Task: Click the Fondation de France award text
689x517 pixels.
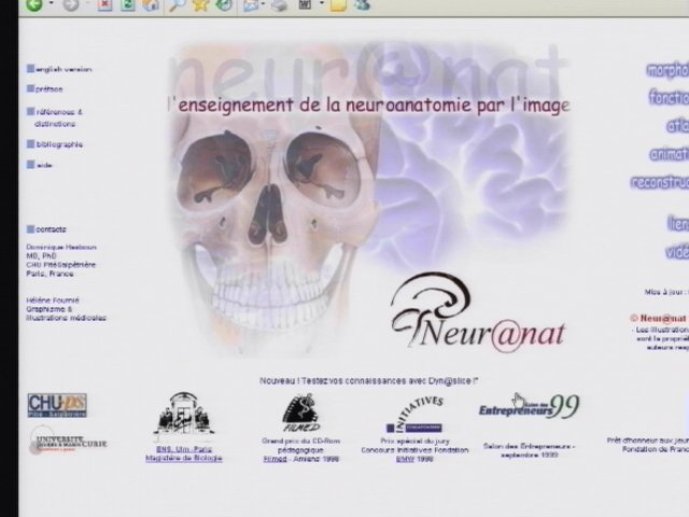Action: pyautogui.click(x=648, y=445)
